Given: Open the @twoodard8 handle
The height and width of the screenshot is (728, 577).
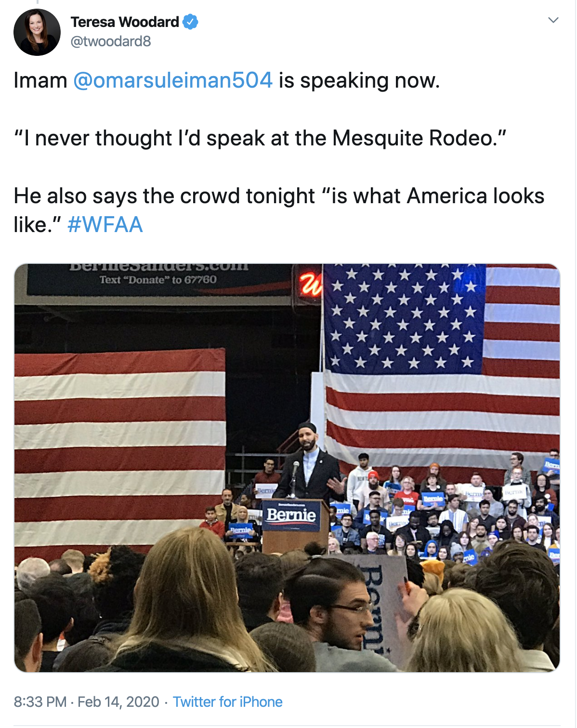Looking at the screenshot, I should click(x=111, y=41).
